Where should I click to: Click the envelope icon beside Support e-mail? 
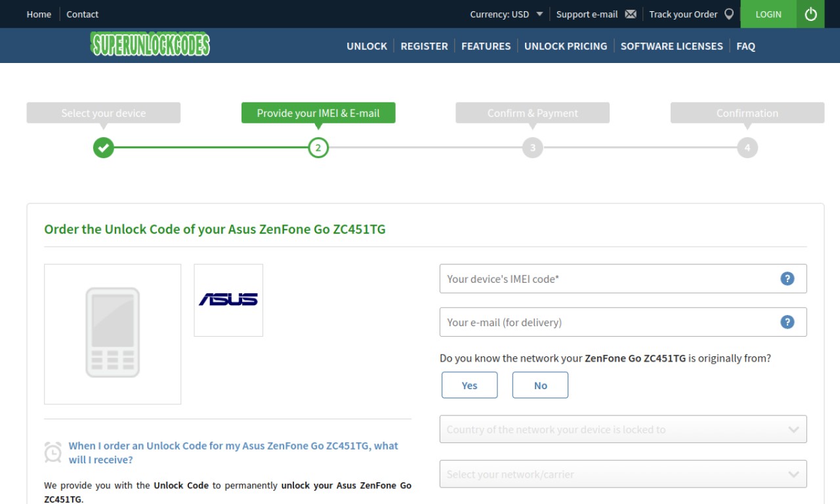631,14
